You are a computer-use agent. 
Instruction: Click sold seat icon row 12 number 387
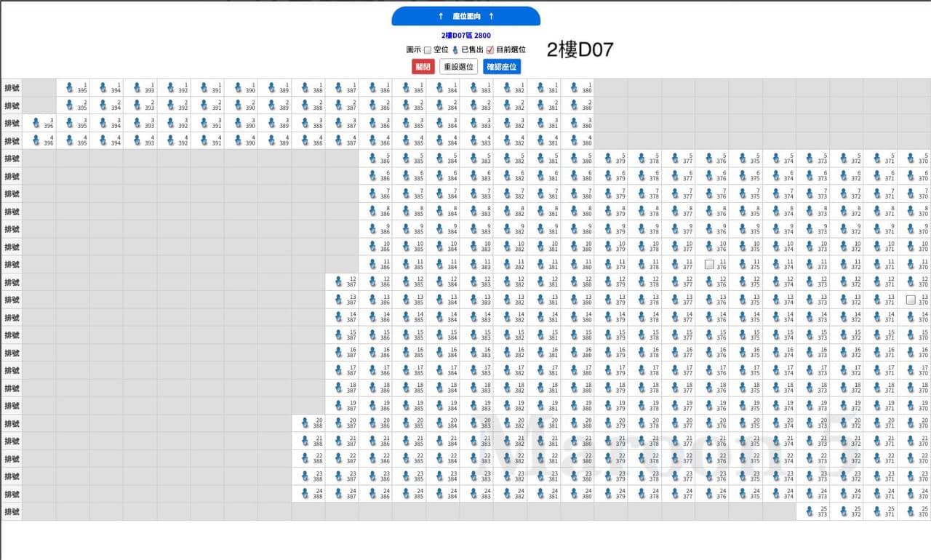339,282
